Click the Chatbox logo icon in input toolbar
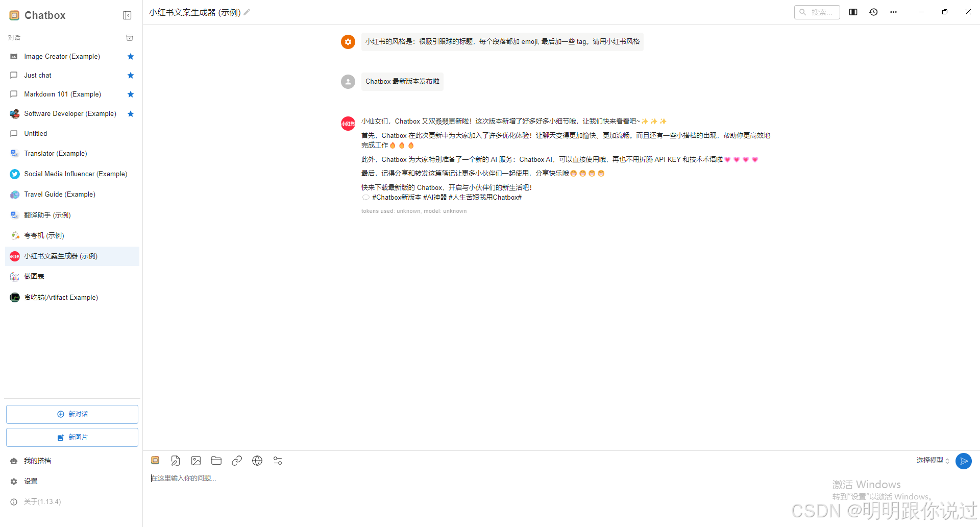 click(x=155, y=461)
